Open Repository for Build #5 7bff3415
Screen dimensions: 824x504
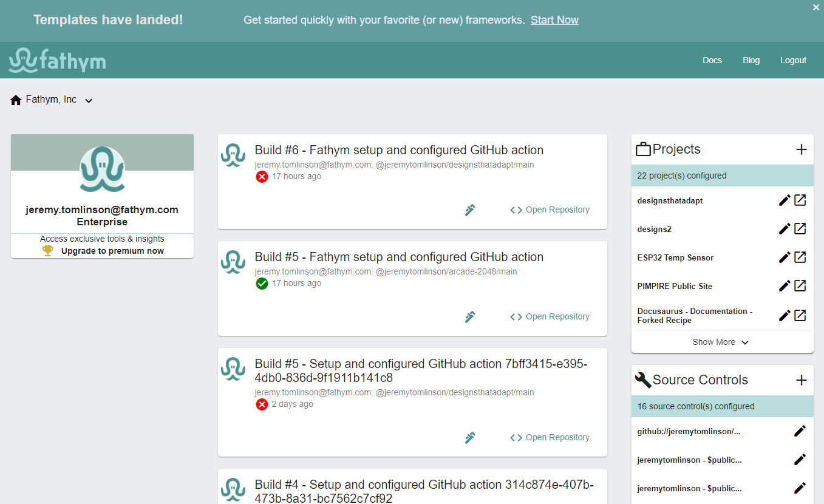coord(550,437)
